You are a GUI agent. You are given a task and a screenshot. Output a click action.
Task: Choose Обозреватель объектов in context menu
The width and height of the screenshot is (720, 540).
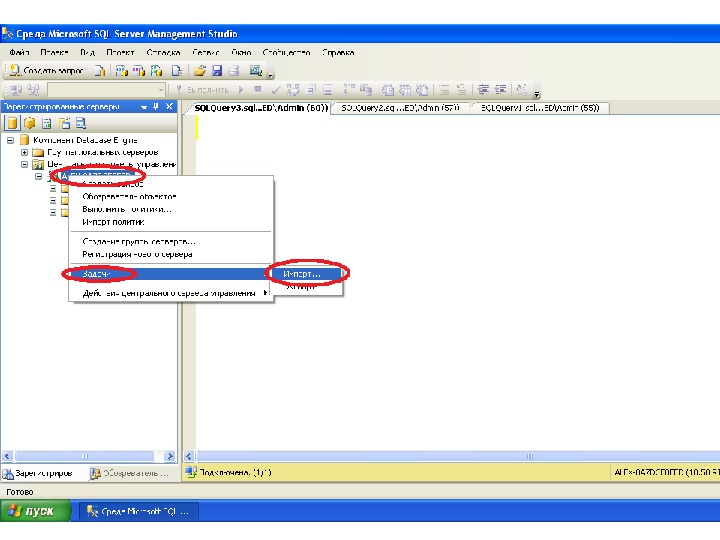(x=129, y=197)
